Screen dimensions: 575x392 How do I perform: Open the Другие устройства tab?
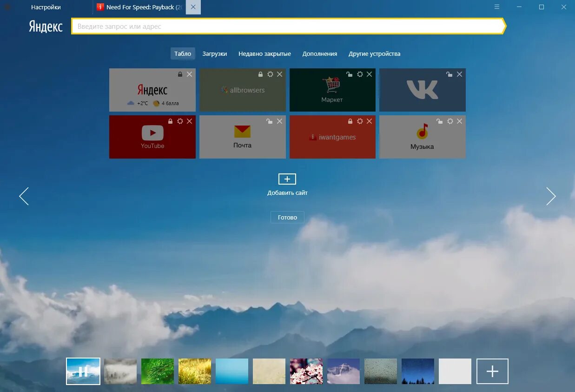(x=375, y=53)
